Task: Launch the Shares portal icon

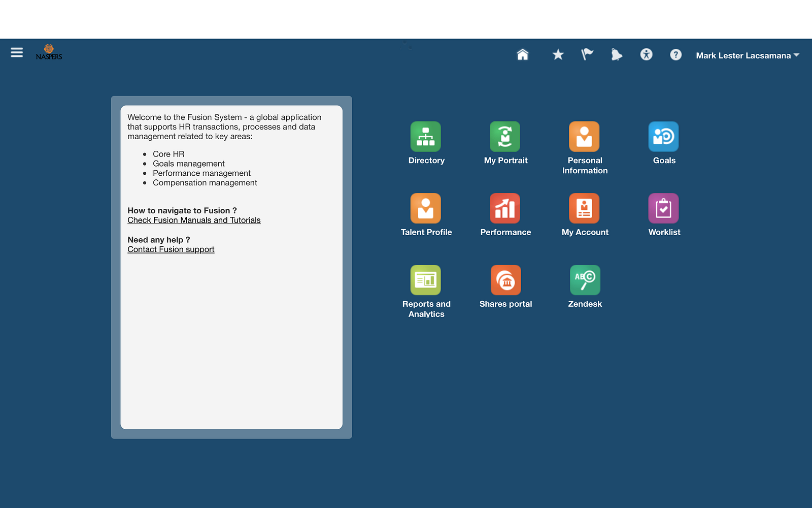Action: tap(505, 280)
